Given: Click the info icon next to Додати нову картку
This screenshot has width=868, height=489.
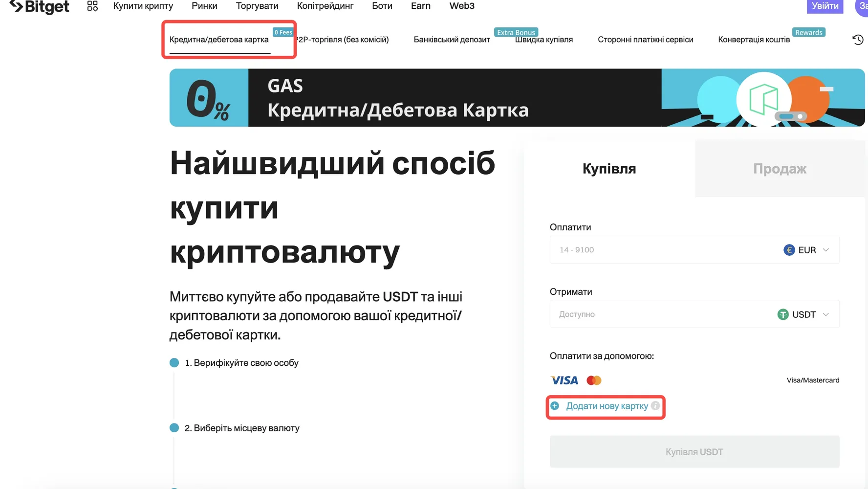Looking at the screenshot, I should click(655, 406).
